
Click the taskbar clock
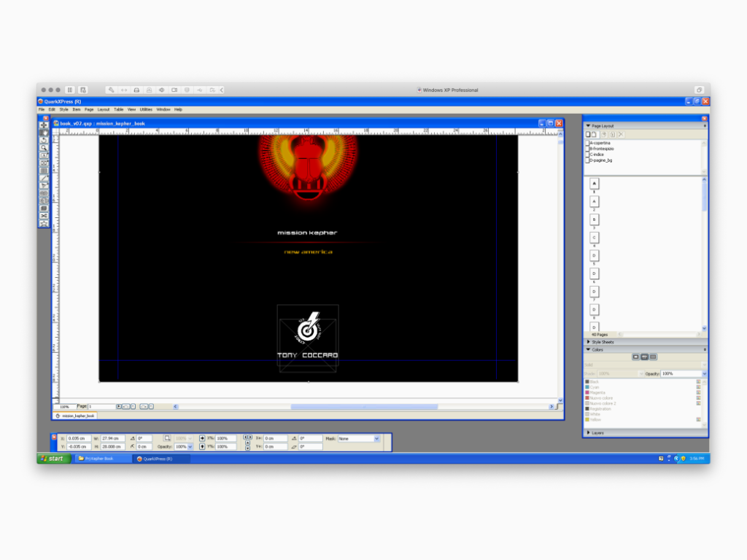(x=697, y=459)
